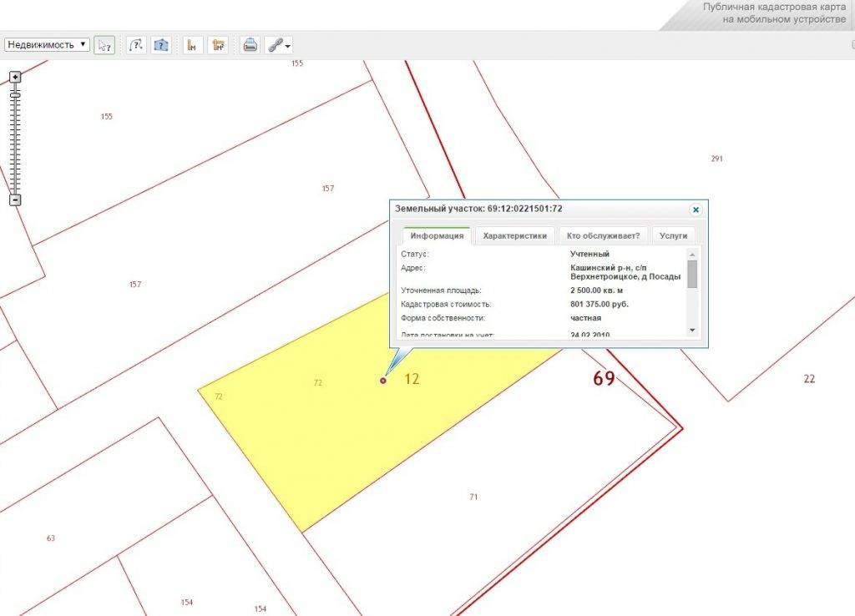Activate the area measurement tool
855x616 pixels.
[x=218, y=45]
